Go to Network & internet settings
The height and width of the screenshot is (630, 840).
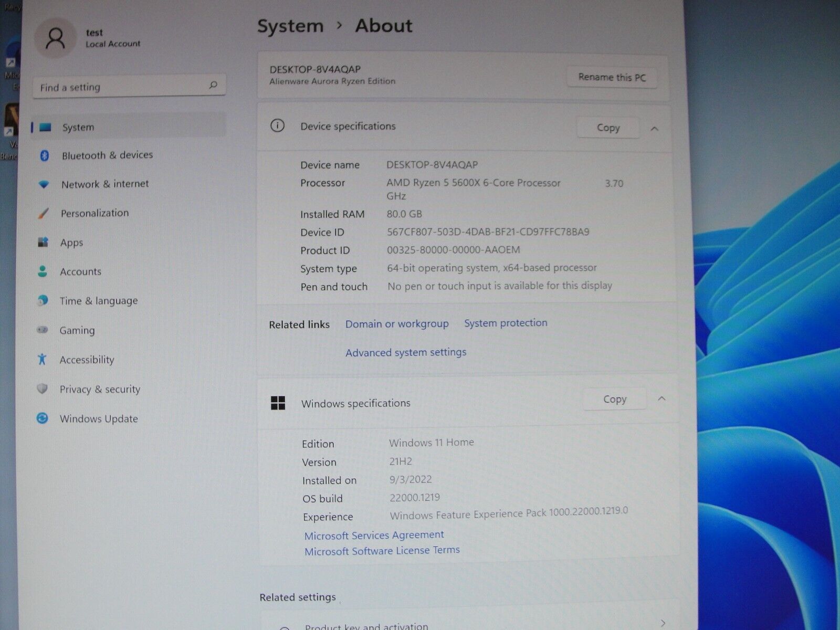click(x=105, y=184)
